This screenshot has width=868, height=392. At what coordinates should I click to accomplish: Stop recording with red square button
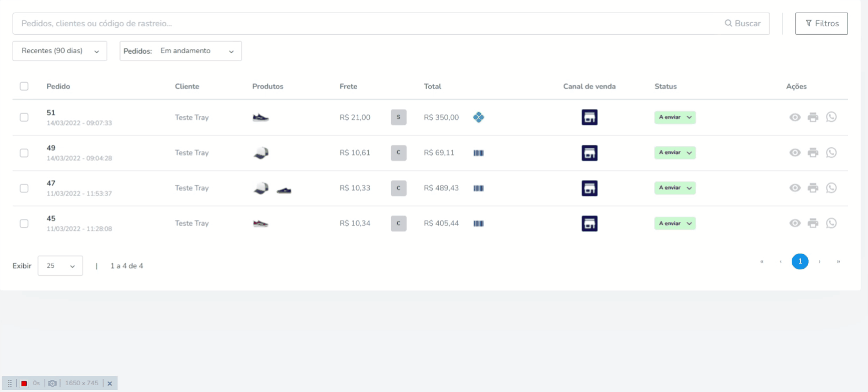pos(24,384)
